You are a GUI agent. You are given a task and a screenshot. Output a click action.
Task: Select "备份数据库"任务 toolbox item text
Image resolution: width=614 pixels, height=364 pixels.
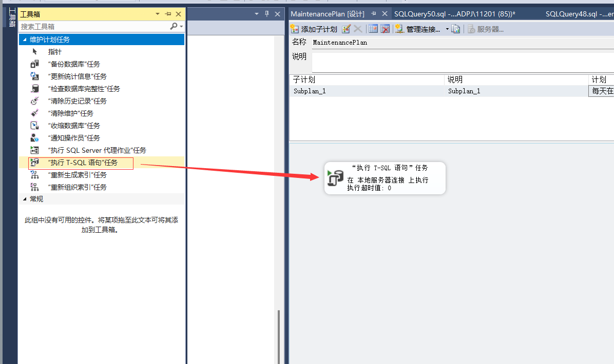point(74,64)
